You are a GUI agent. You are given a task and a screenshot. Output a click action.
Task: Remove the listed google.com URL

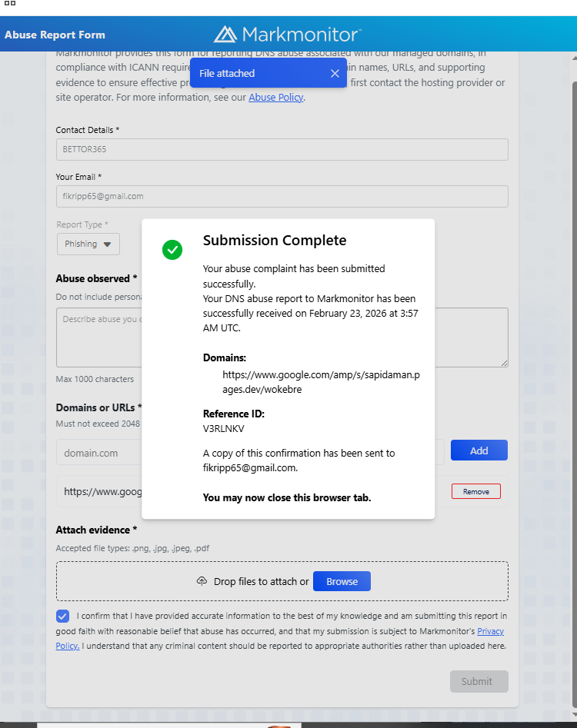(475, 491)
